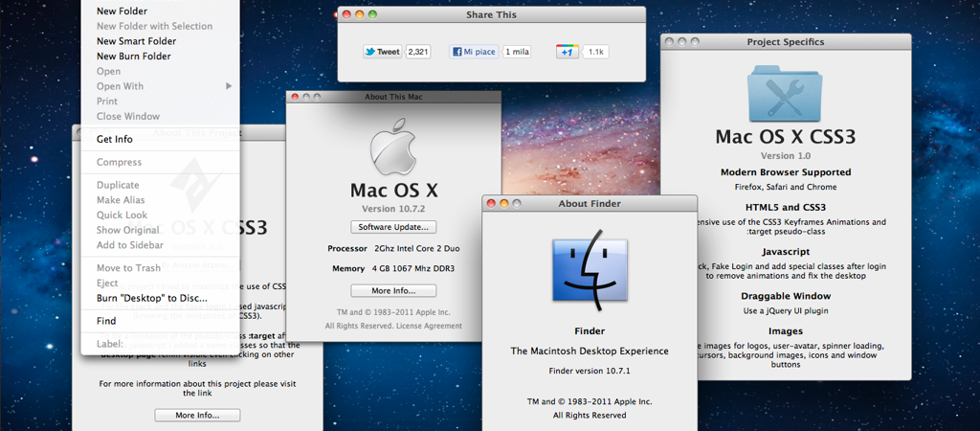Viewport: 980px width, 431px height.
Task: Minimize the Share This window
Action: pos(360,14)
